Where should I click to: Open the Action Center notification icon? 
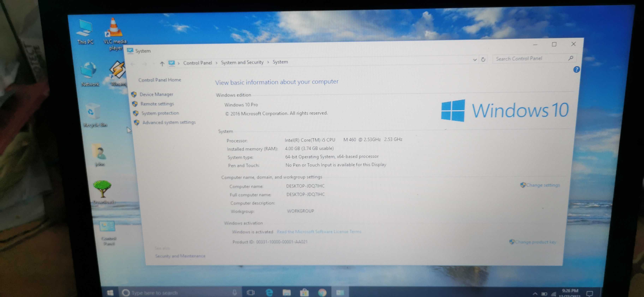tap(589, 293)
